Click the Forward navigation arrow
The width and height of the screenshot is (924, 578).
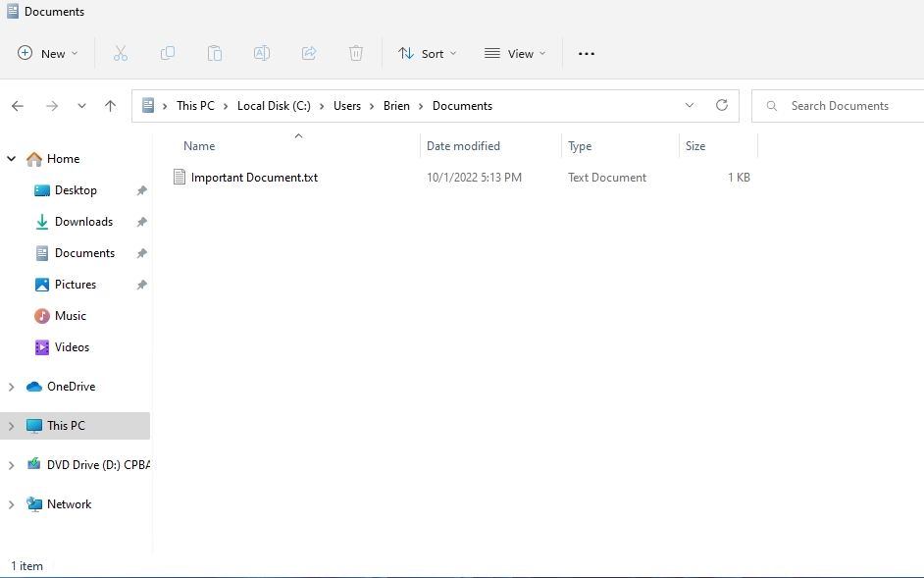point(51,105)
